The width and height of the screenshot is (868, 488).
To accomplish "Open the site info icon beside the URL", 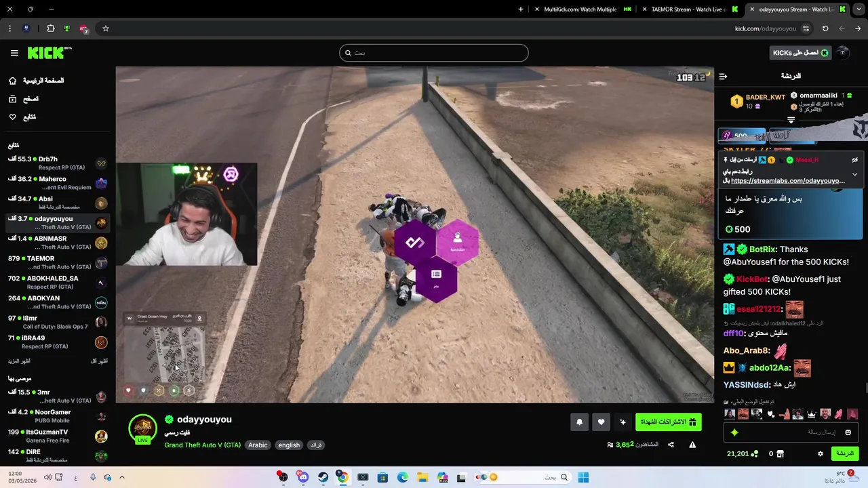I will (x=806, y=28).
